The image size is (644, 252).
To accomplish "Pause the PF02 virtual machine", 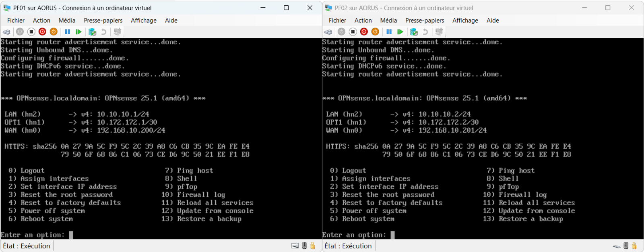I will pos(389,32).
